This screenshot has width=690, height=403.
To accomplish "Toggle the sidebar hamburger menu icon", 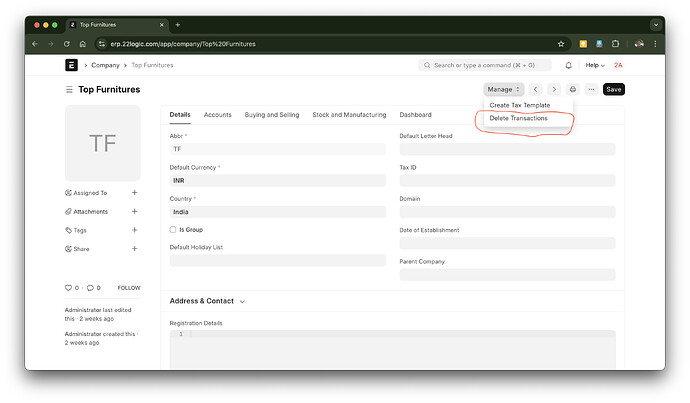I will (x=69, y=90).
